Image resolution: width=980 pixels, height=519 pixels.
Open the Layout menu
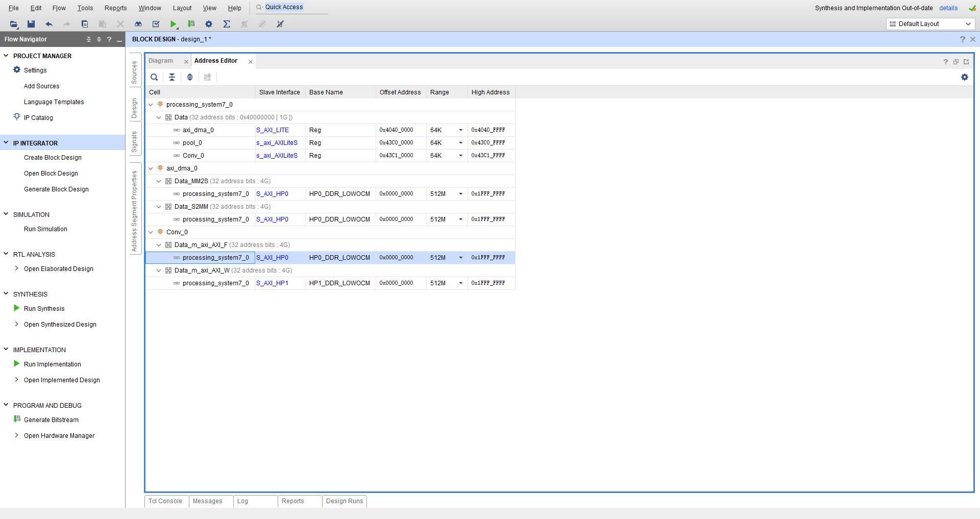182,8
